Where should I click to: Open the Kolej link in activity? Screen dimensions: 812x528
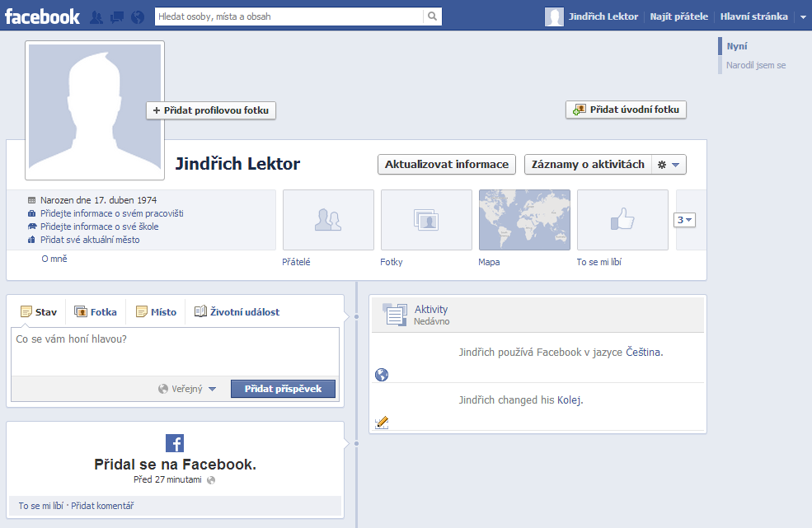(569, 400)
